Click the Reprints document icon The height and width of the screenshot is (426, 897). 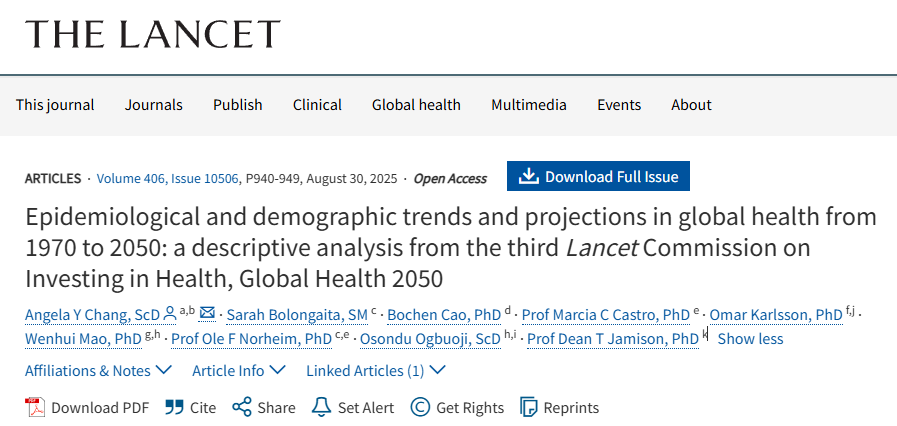click(x=528, y=407)
